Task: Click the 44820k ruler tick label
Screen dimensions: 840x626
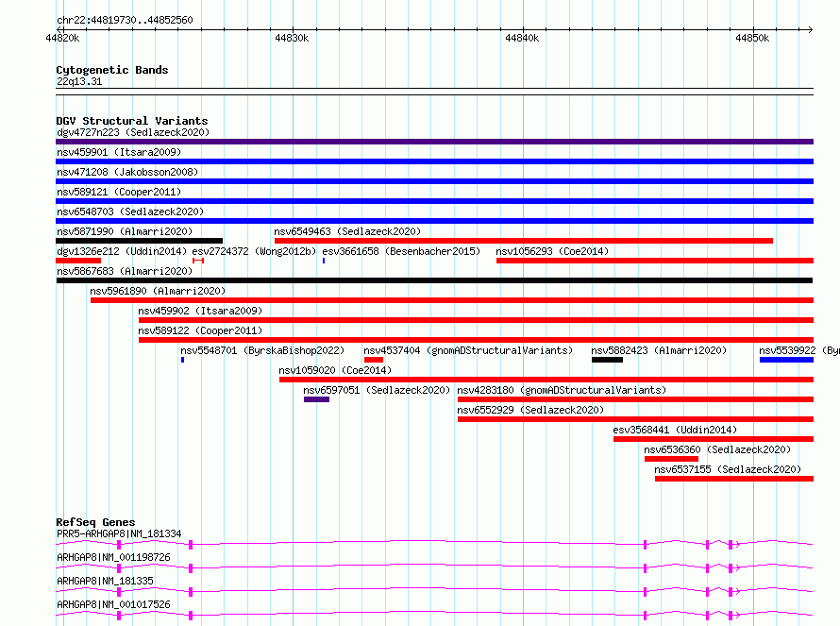Action: pyautogui.click(x=62, y=38)
